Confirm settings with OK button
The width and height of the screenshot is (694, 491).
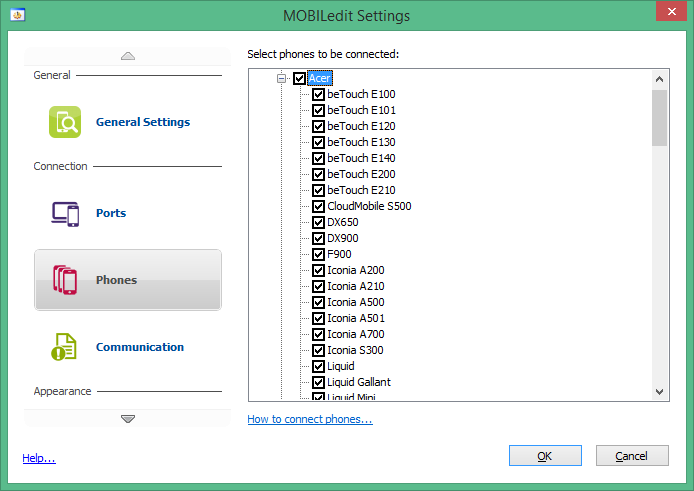(x=545, y=456)
